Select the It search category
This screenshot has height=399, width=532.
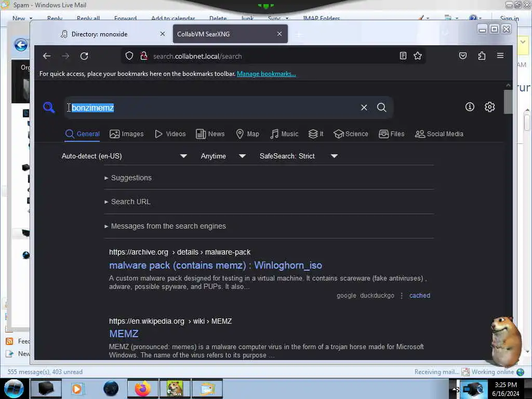point(316,134)
